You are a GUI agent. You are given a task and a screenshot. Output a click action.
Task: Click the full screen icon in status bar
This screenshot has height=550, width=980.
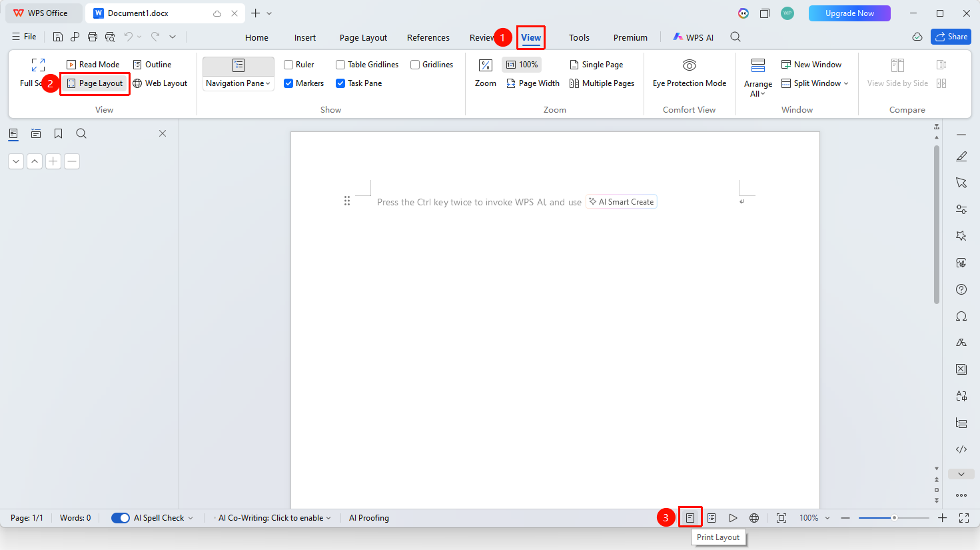964,518
